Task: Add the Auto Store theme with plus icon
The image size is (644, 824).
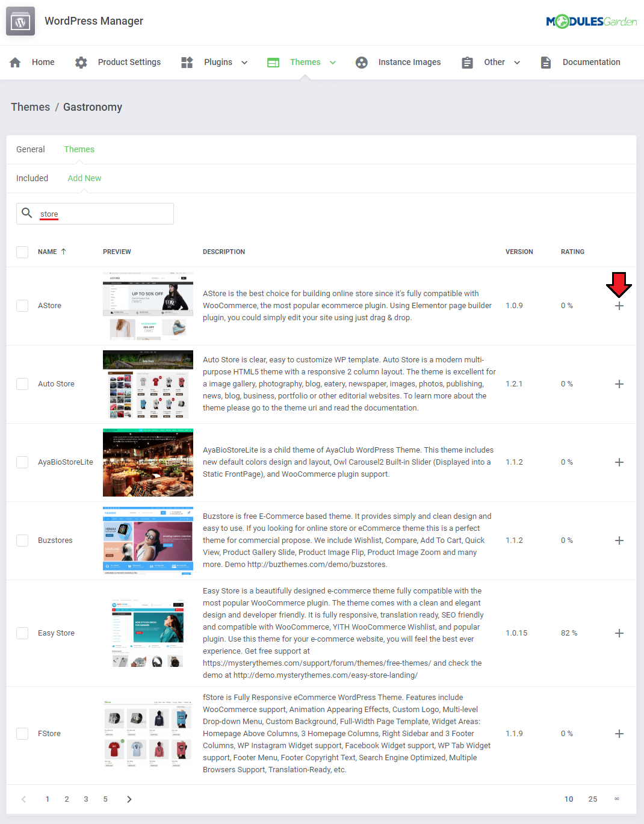Action: coord(619,384)
